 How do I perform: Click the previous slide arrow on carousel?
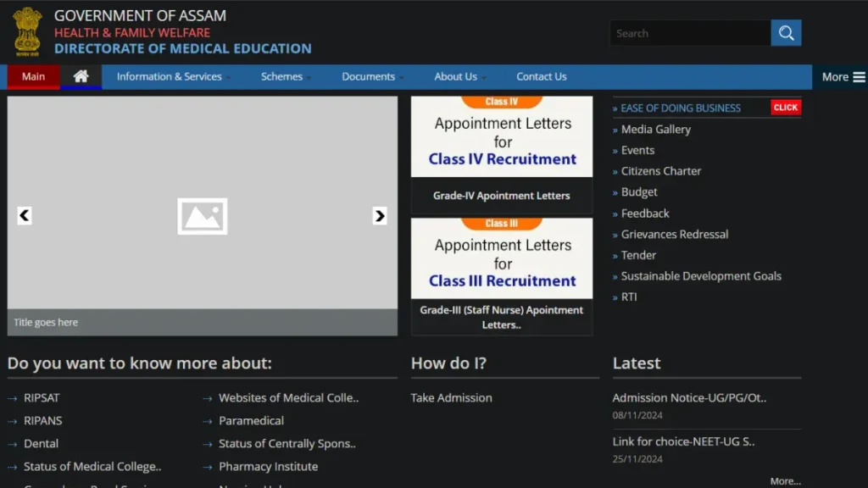(25, 216)
